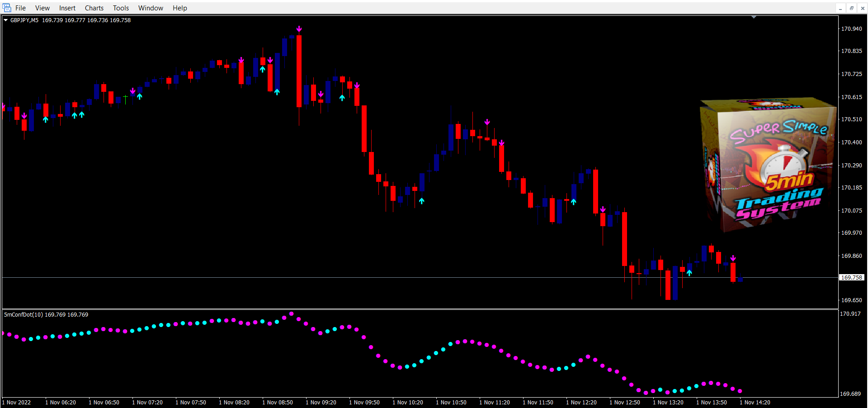
Task: Open the File menu
Action: pyautogui.click(x=20, y=8)
